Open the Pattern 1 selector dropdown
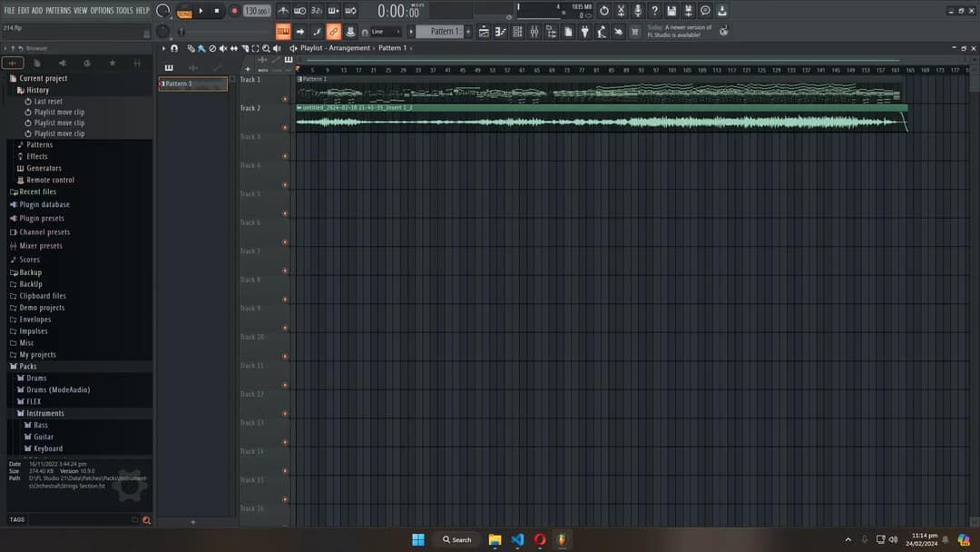Screen dimensions: 980x552 (442, 32)
